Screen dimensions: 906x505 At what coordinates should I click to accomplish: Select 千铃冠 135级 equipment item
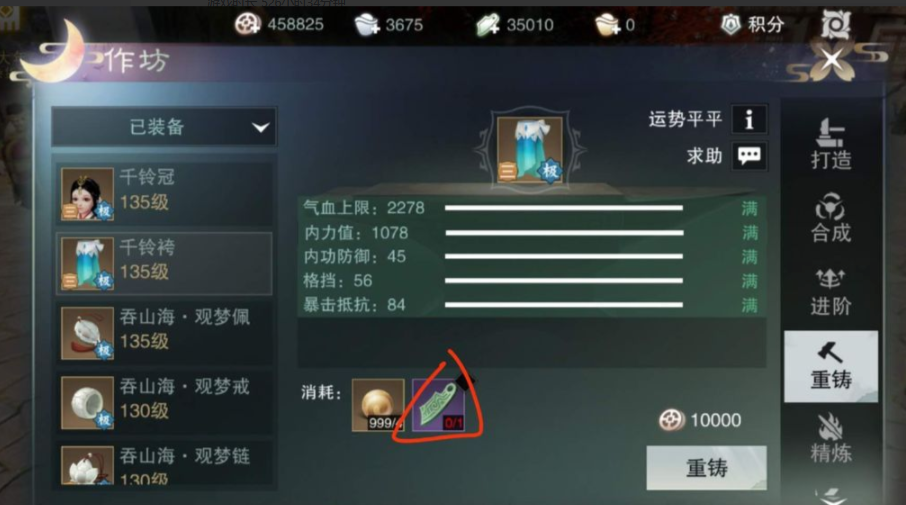point(164,193)
